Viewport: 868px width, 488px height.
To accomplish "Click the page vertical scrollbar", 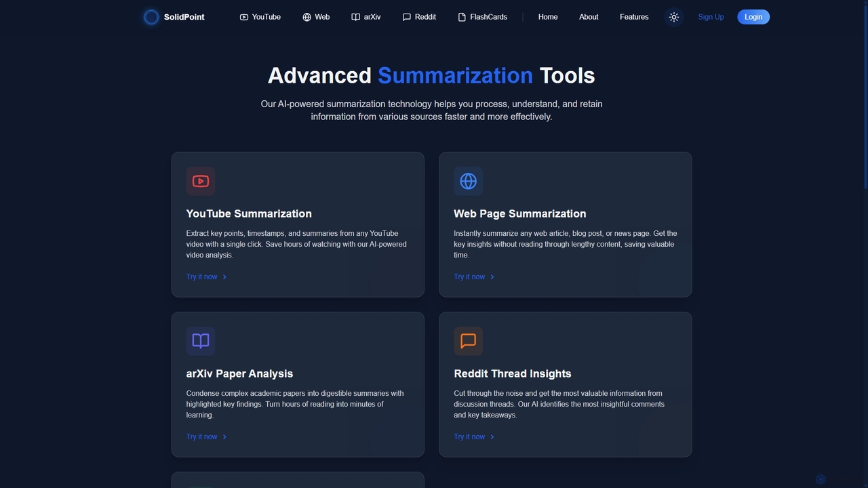I will (865, 244).
